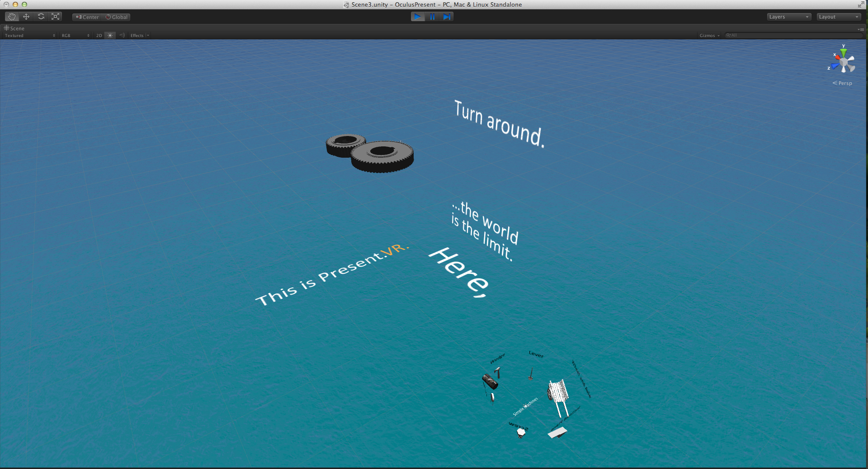Advance one frame with the Step button
The height and width of the screenshot is (469, 868).
point(447,17)
